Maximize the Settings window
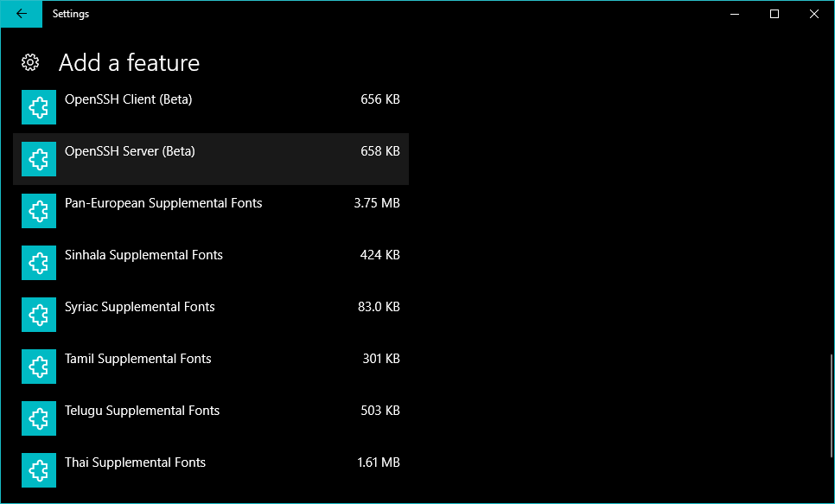Screen dimensions: 835x504 [x=774, y=14]
